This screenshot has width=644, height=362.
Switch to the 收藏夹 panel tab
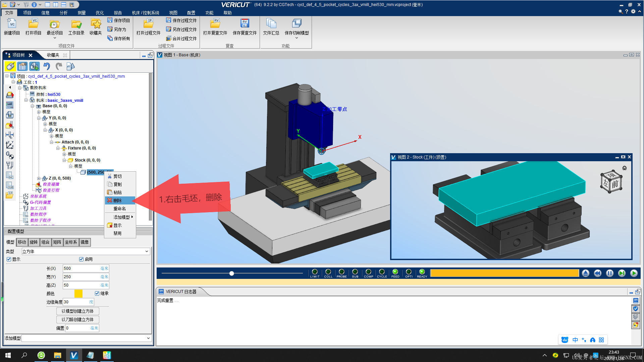53,55
